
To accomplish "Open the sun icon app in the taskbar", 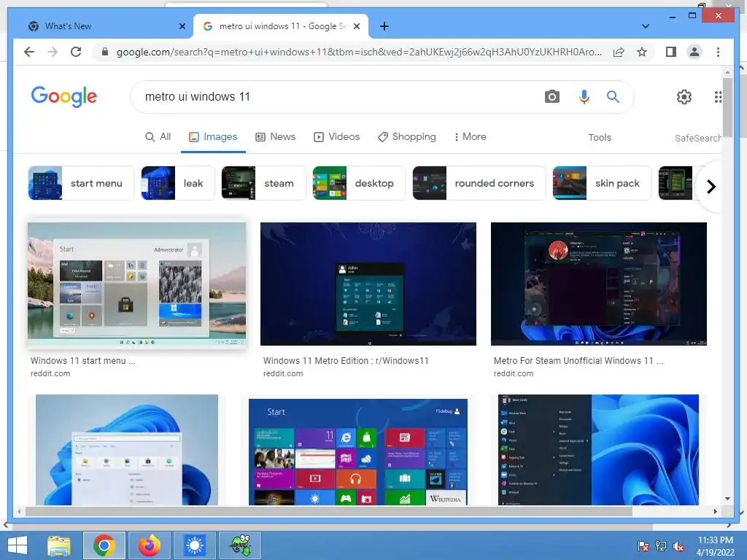I will 194,545.
